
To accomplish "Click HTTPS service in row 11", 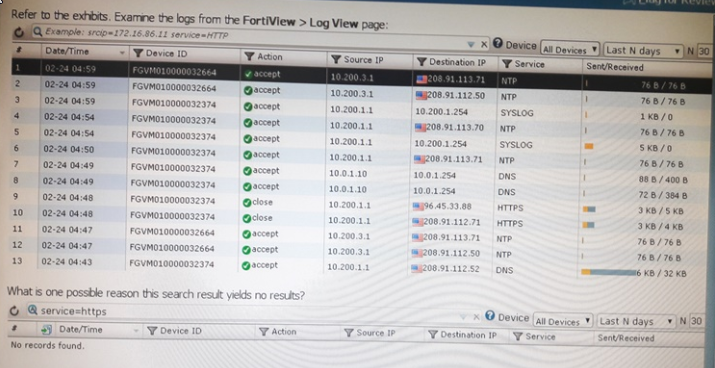I will 510,224.
